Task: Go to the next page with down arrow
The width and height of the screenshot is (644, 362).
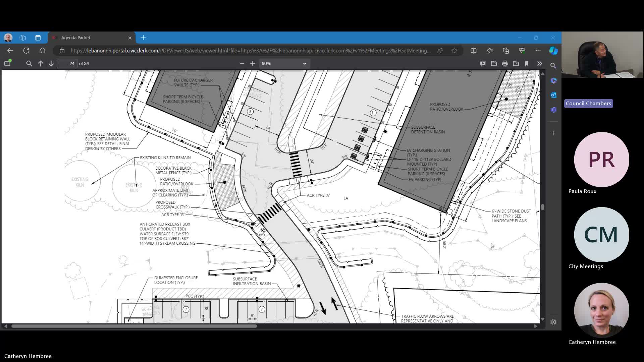Action: pos(51,63)
